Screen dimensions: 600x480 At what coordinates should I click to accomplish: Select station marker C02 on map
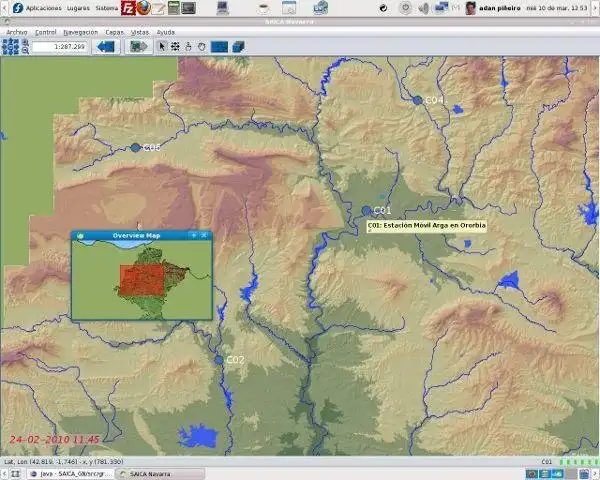[x=219, y=360]
